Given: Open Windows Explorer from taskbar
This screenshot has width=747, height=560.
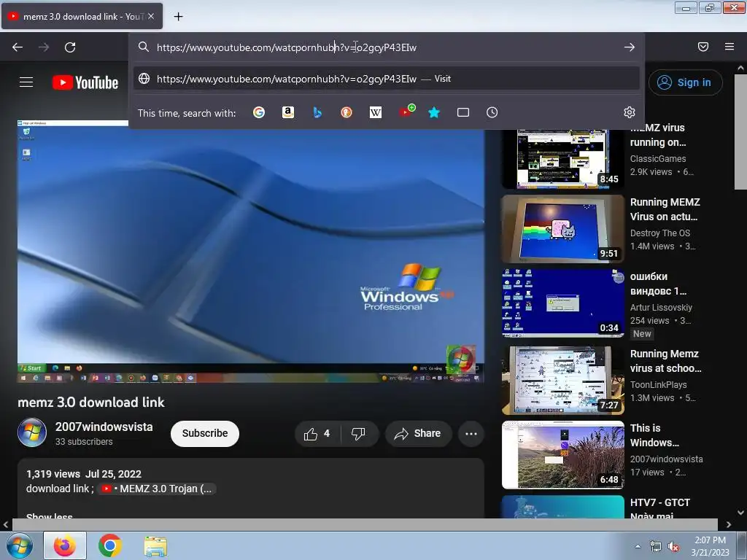Looking at the screenshot, I should click(x=155, y=546).
